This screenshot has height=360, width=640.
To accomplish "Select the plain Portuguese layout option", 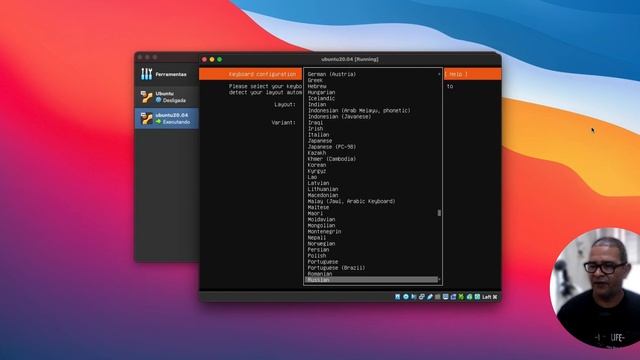I will pos(323,262).
